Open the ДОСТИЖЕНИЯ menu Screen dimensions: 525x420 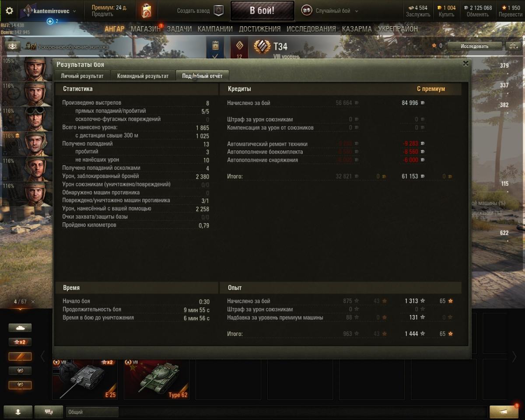click(x=260, y=29)
